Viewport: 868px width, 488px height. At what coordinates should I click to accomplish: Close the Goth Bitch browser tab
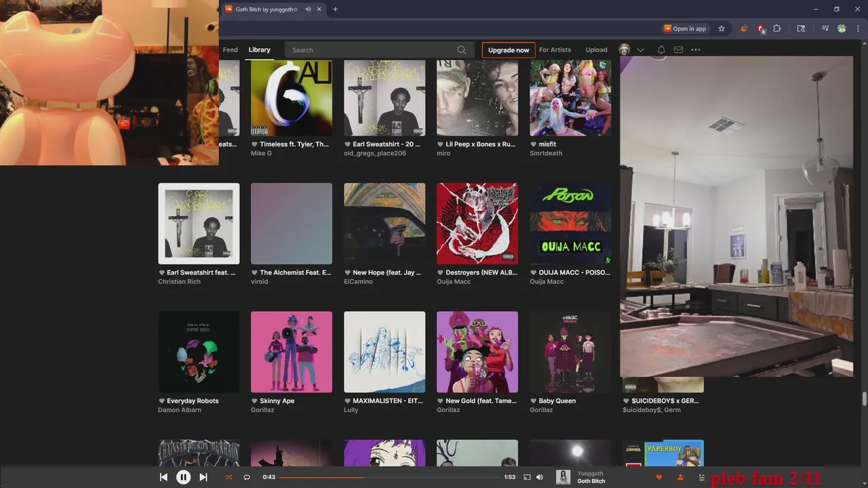click(x=319, y=9)
